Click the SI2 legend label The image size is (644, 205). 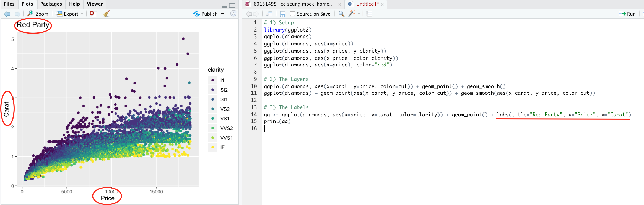click(x=224, y=90)
